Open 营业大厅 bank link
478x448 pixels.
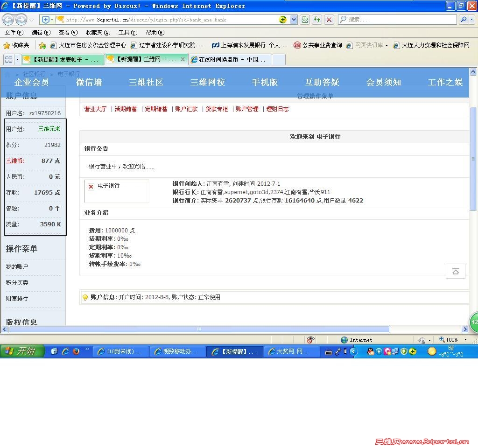[95, 109]
